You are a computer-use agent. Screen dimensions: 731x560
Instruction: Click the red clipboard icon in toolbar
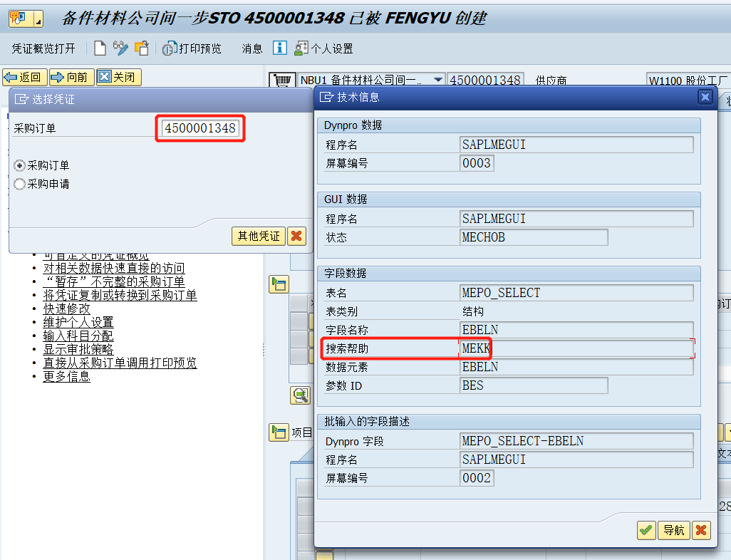tap(142, 48)
